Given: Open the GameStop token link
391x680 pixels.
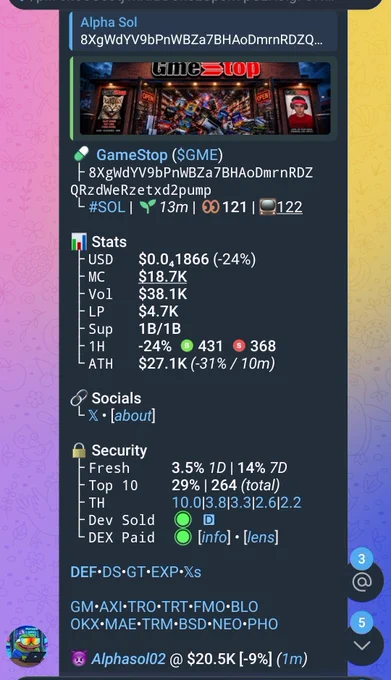Looking at the screenshot, I should 131,155.
